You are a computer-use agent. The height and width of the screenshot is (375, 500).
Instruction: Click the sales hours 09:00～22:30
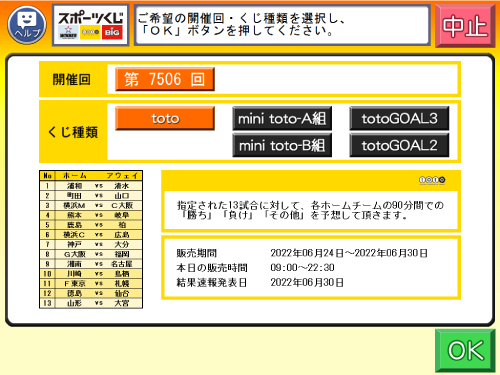tap(302, 268)
